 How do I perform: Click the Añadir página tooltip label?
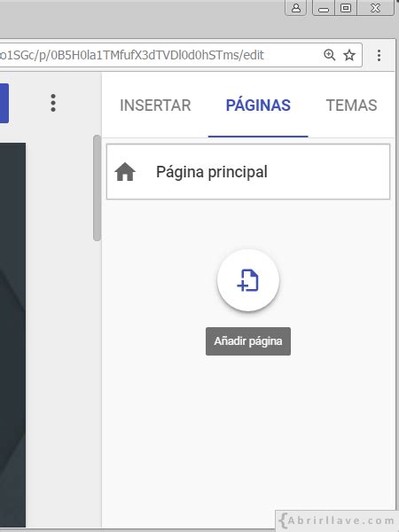click(x=248, y=341)
